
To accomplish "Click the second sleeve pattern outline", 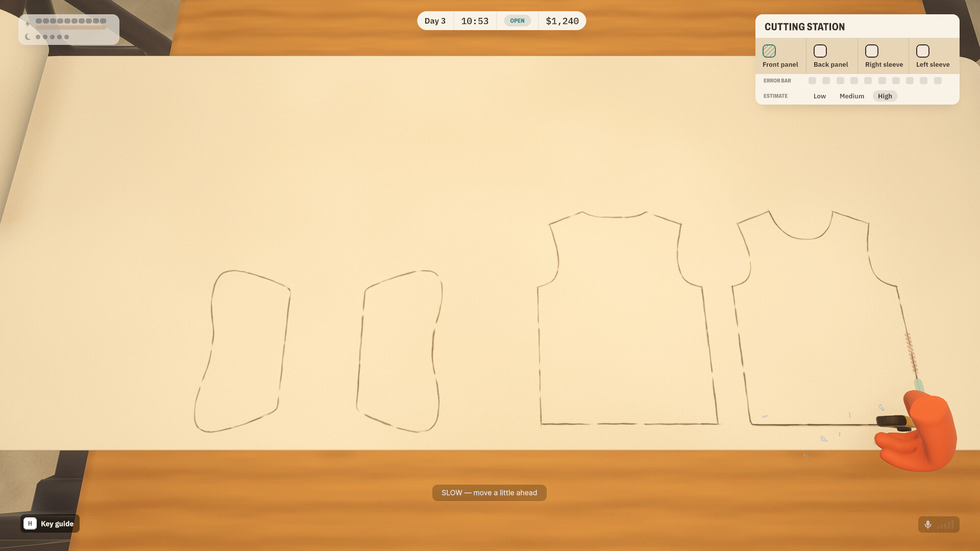I will click(x=399, y=351).
